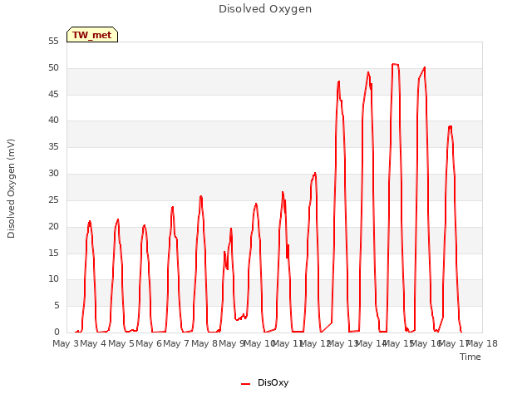The image size is (532, 399).
Task: Click the y-axis value 40
Action: [x=53, y=120]
